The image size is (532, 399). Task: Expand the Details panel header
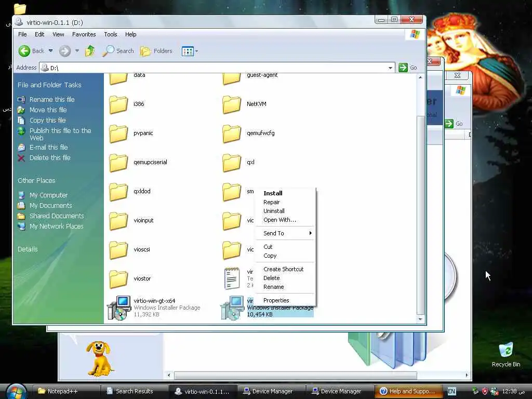(28, 249)
